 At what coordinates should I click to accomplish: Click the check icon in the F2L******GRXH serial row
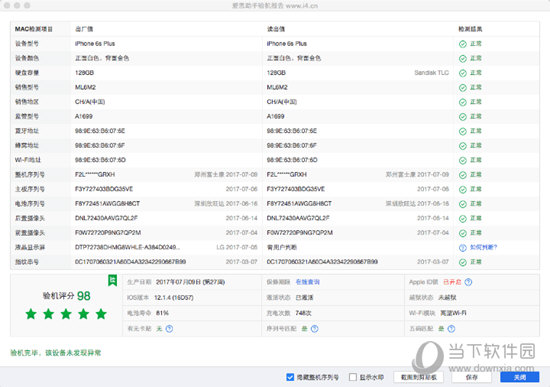[463, 175]
